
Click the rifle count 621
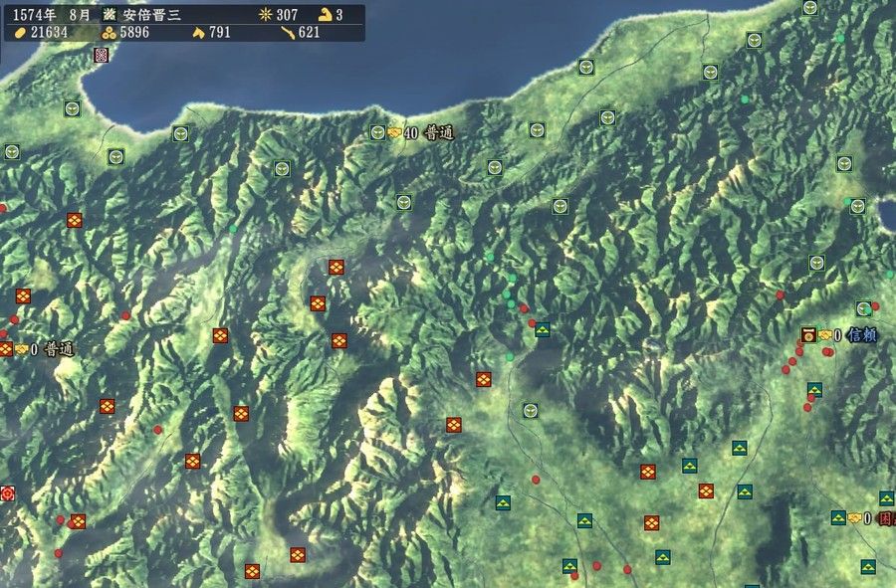(x=310, y=33)
